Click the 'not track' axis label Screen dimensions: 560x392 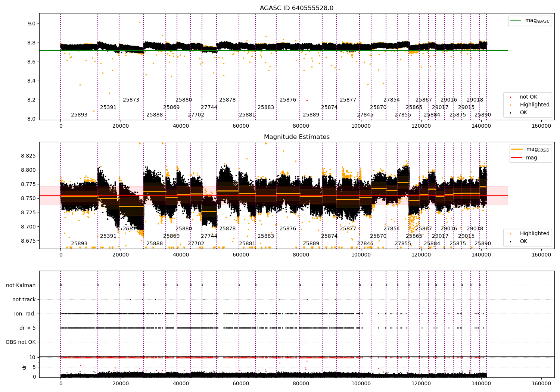(24, 300)
